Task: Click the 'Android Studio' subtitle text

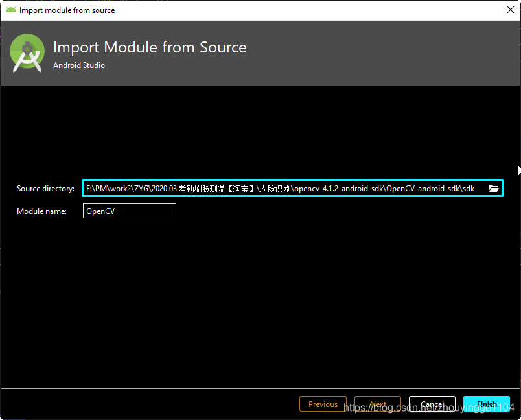Action: pyautogui.click(x=79, y=65)
